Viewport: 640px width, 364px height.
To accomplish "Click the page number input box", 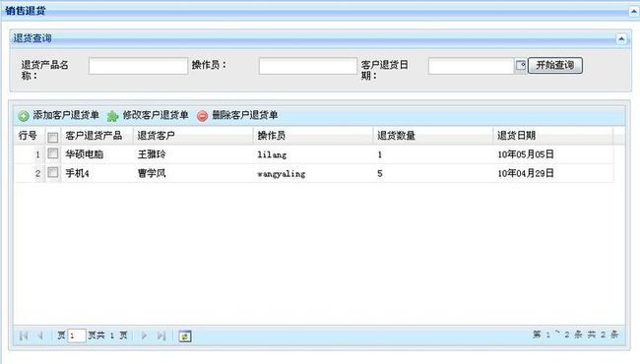I will click(77, 335).
